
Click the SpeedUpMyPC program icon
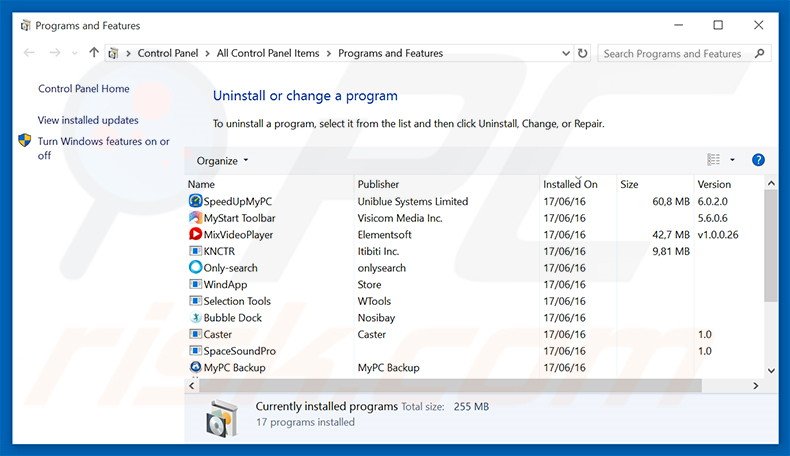195,201
